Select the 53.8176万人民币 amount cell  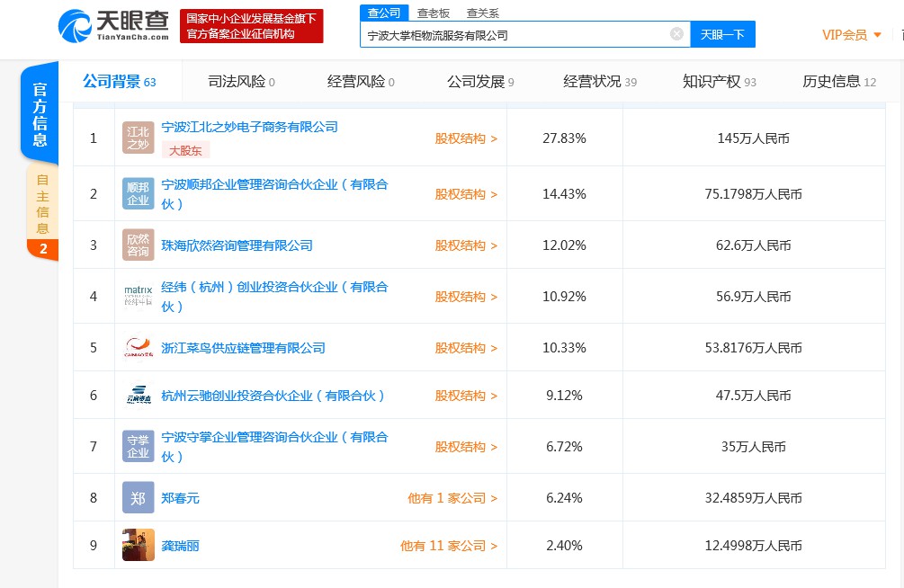[x=754, y=348]
